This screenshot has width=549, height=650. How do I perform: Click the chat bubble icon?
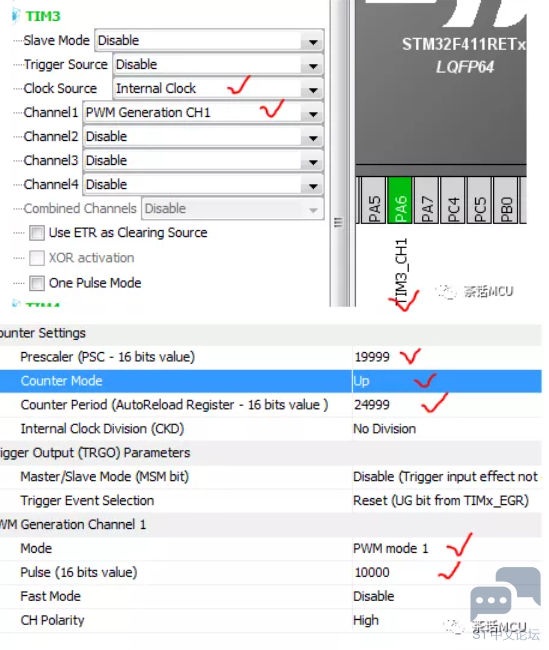click(505, 594)
